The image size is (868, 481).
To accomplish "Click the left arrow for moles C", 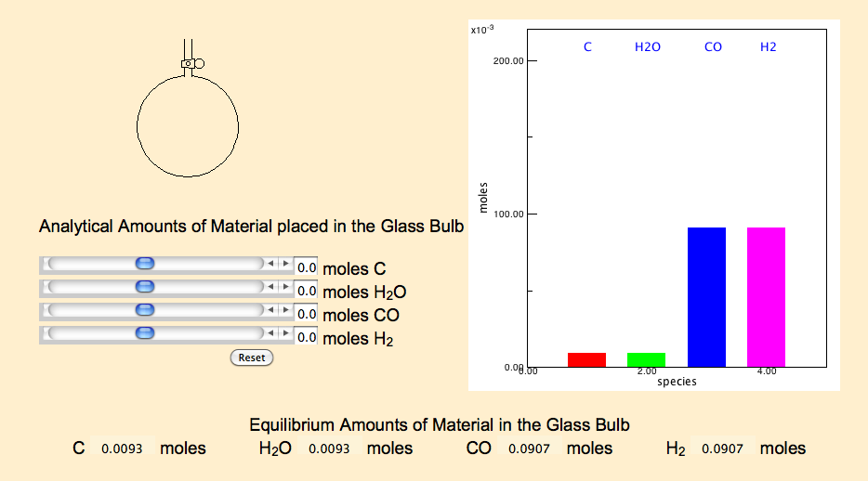I will tap(270, 264).
